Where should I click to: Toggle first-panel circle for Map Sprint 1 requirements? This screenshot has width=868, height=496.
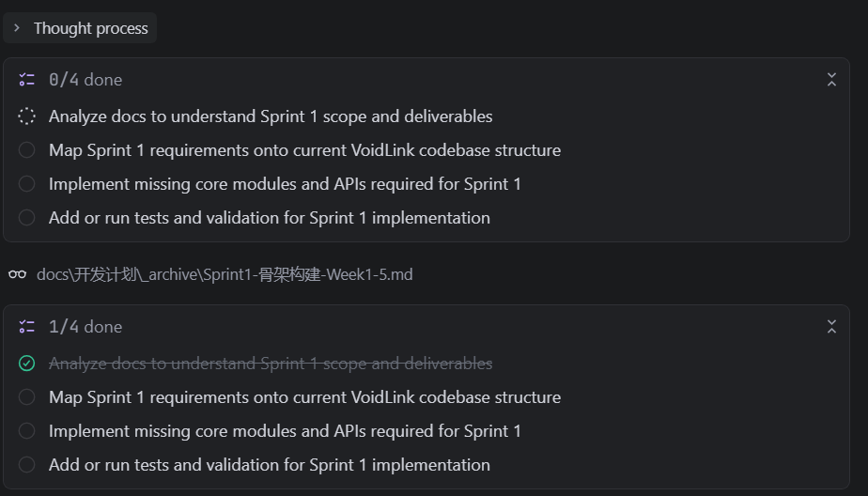27,150
